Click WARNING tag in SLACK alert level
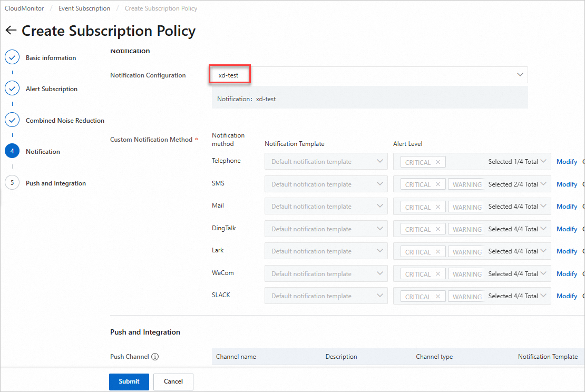 (467, 297)
